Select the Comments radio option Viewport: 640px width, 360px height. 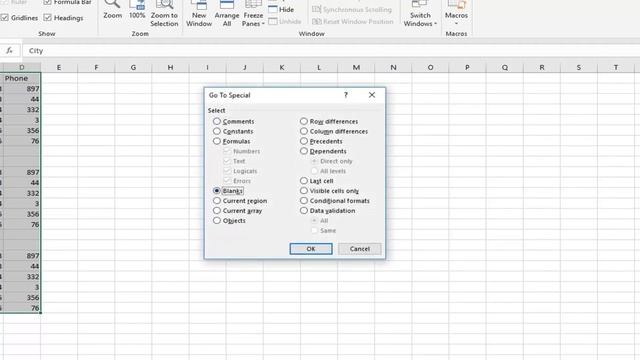click(x=217, y=121)
